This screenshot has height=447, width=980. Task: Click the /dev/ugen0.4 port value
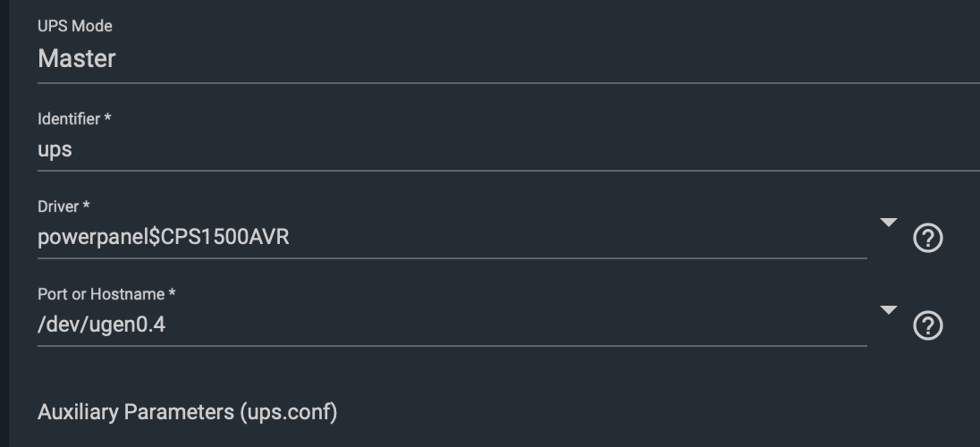(x=101, y=325)
